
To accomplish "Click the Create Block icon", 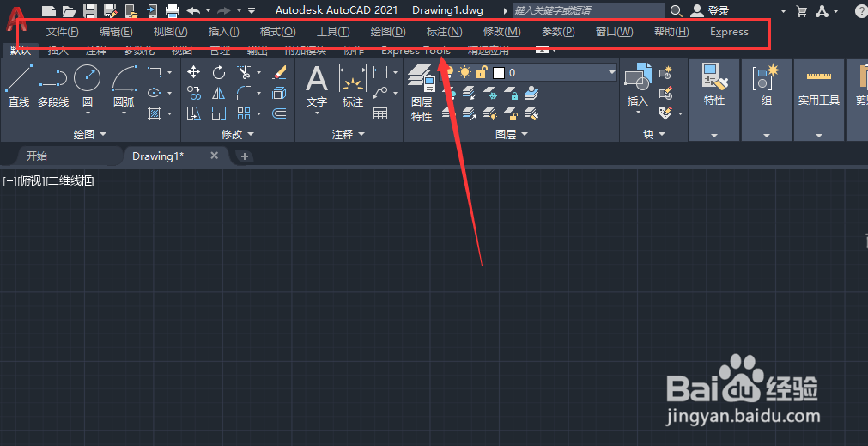I will tap(665, 72).
